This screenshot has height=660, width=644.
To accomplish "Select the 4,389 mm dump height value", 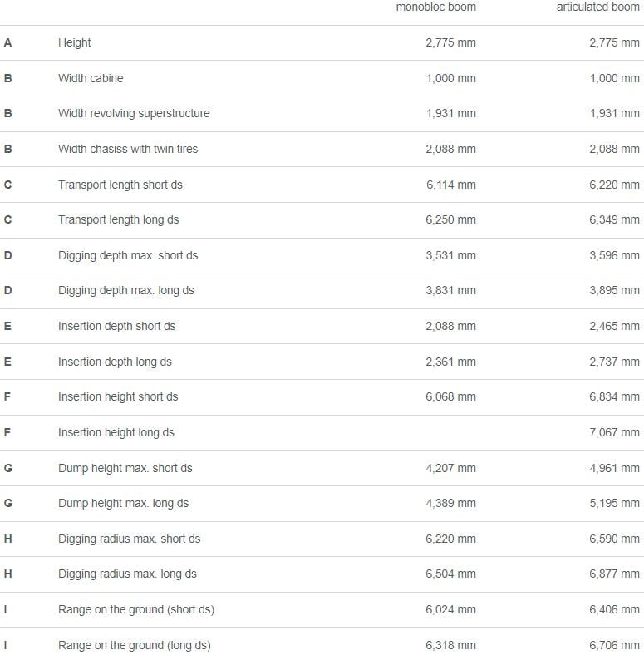I will (450, 504).
